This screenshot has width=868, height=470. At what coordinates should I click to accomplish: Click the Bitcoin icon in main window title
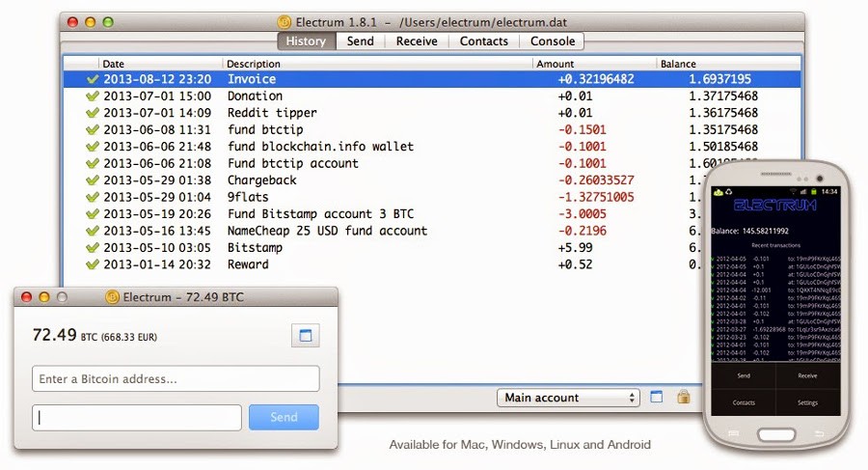pos(284,22)
